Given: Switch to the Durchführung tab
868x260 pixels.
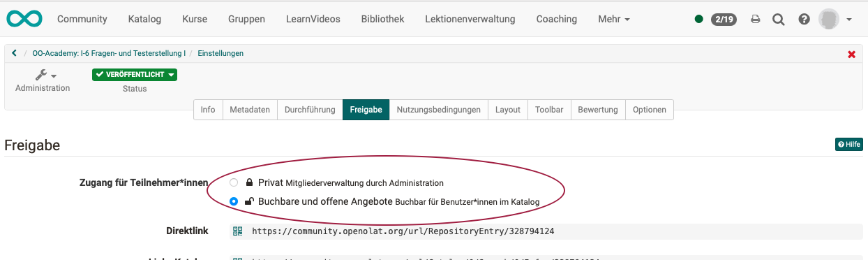Looking at the screenshot, I should pos(310,110).
